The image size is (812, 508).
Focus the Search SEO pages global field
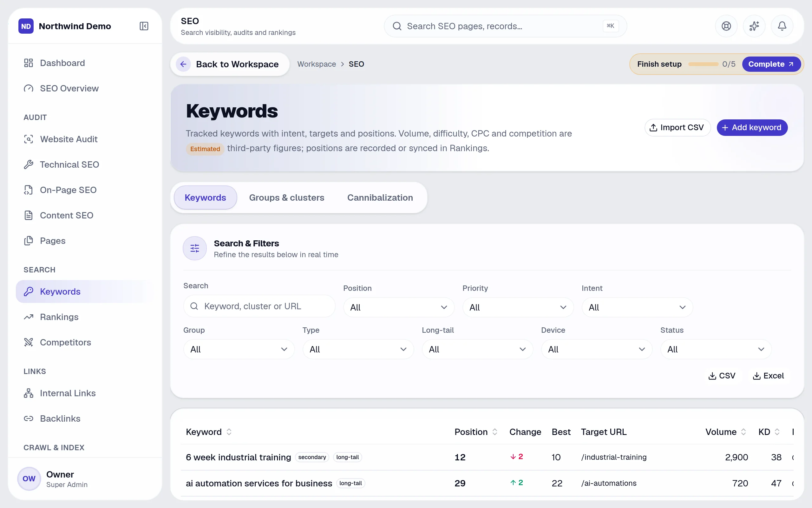(x=505, y=26)
